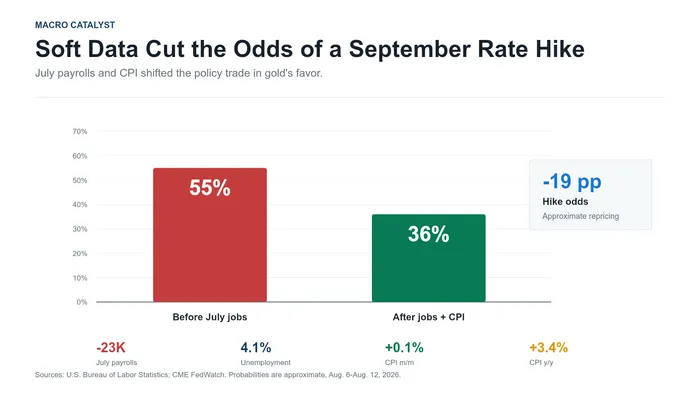700x394 pixels.
Task: Click the 55% label inside red bar
Action: tap(210, 188)
